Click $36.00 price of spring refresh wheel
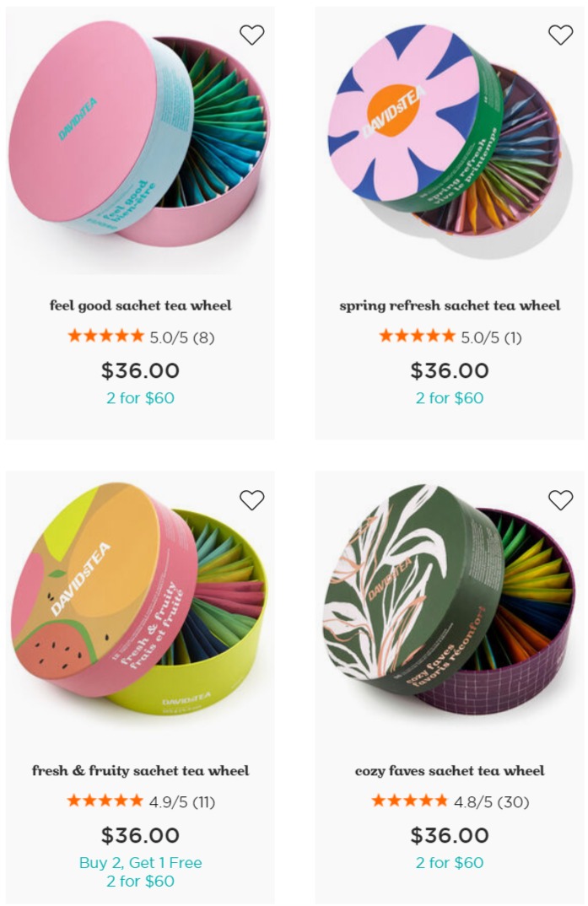 450,370
